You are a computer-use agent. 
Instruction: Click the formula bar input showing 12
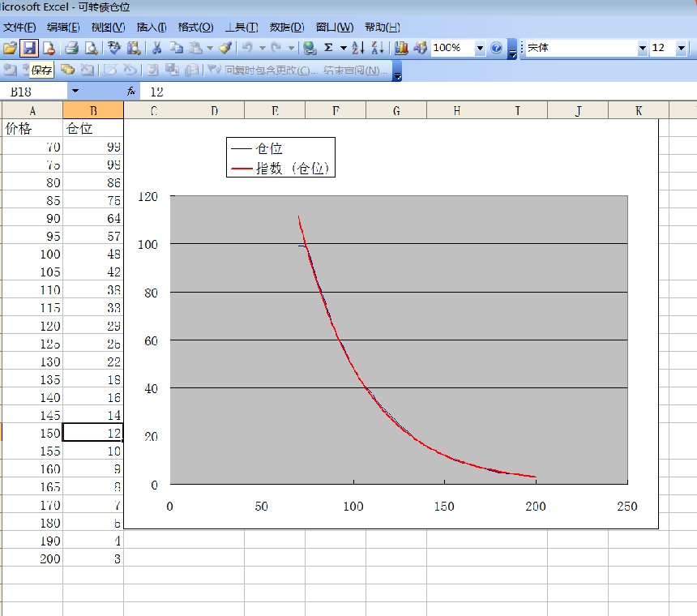pos(405,92)
